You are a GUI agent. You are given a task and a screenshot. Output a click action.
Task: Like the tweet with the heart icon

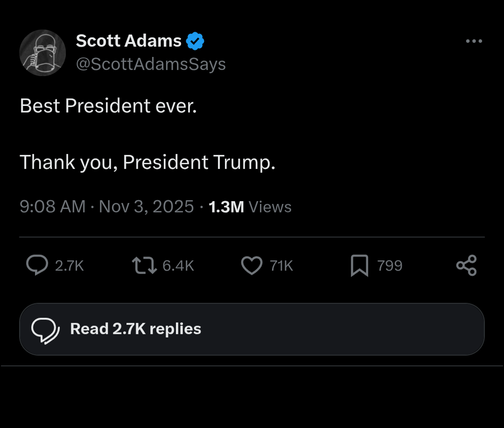[252, 265]
